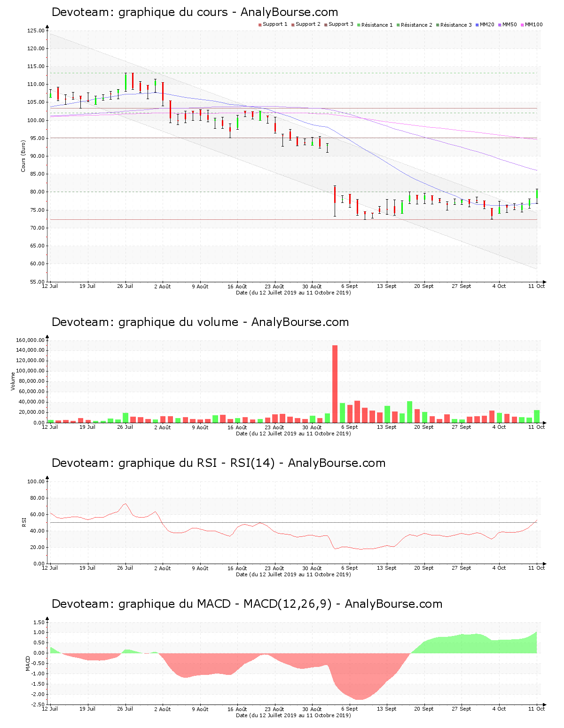
Task: Click the '4 Oct' date on RSI chart axis
Action: [499, 568]
